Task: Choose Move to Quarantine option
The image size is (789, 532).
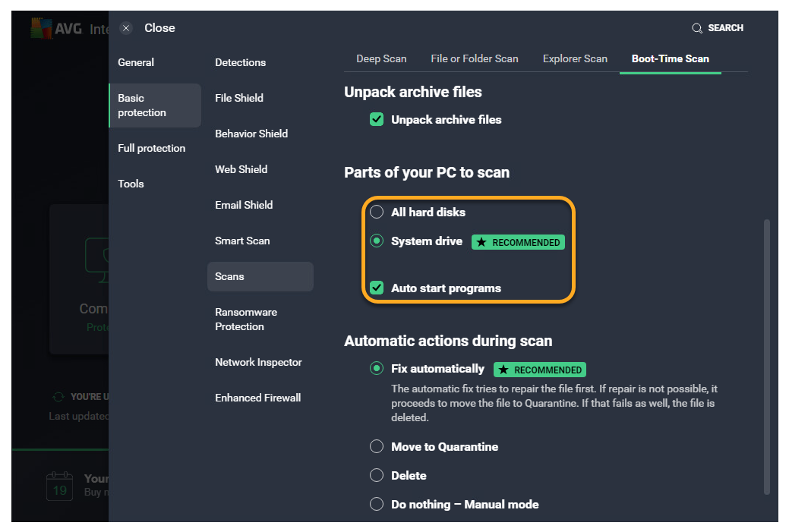Action: point(377,446)
